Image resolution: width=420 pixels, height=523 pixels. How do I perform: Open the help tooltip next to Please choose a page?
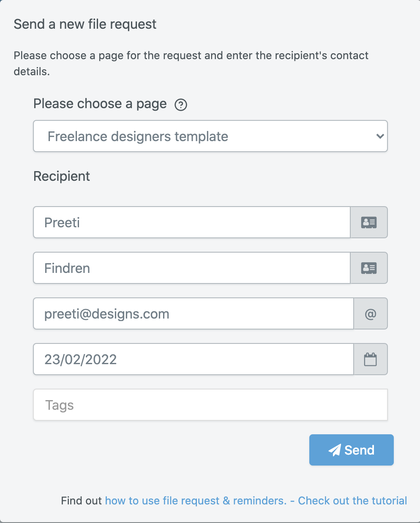pos(181,105)
